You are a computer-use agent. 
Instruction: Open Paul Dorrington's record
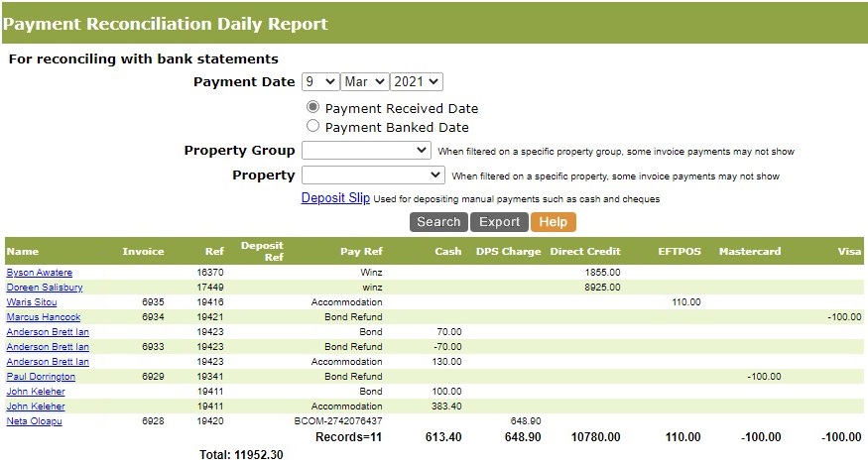point(41,377)
